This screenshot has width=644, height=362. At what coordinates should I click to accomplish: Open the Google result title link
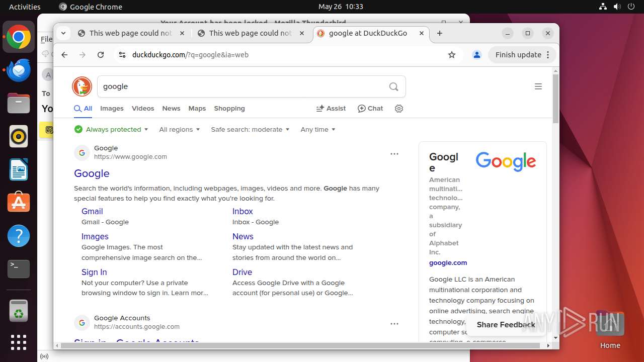tap(92, 173)
